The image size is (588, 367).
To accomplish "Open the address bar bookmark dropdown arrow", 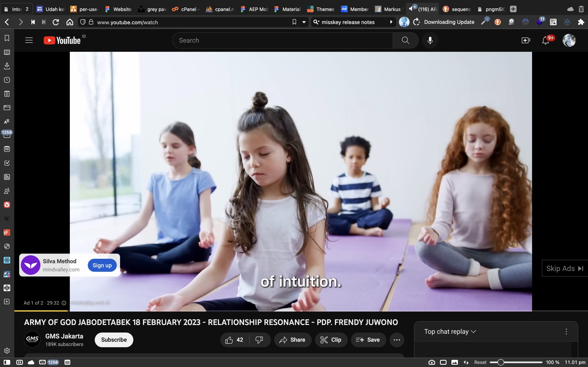I will coord(304,22).
